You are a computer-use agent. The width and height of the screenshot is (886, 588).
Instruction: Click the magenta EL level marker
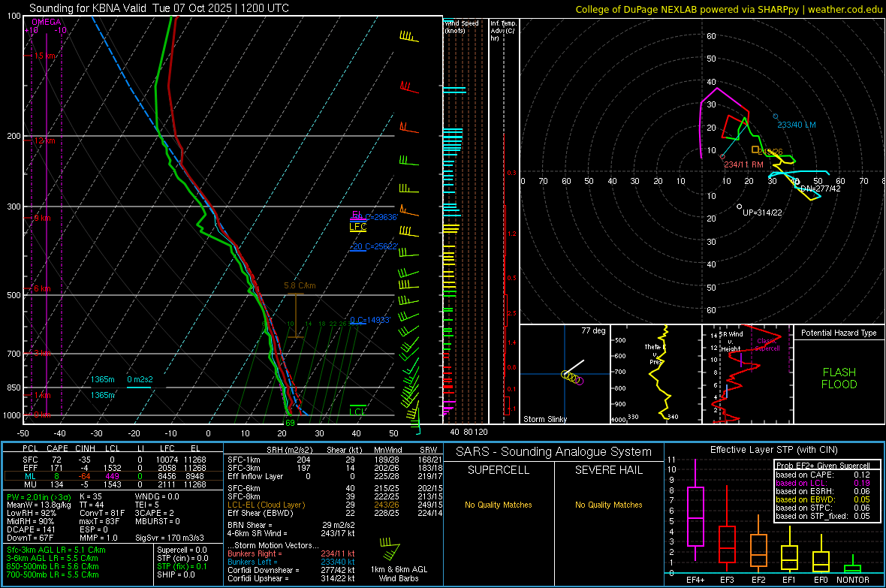click(357, 216)
